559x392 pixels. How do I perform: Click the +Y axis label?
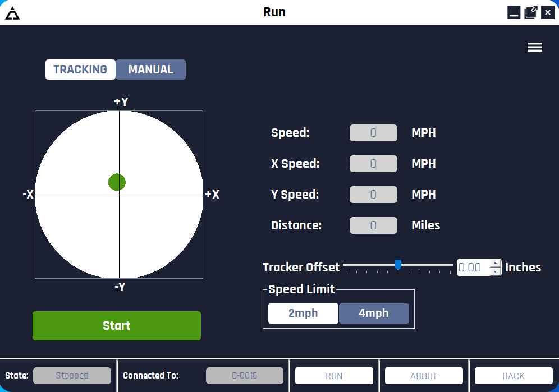(121, 102)
